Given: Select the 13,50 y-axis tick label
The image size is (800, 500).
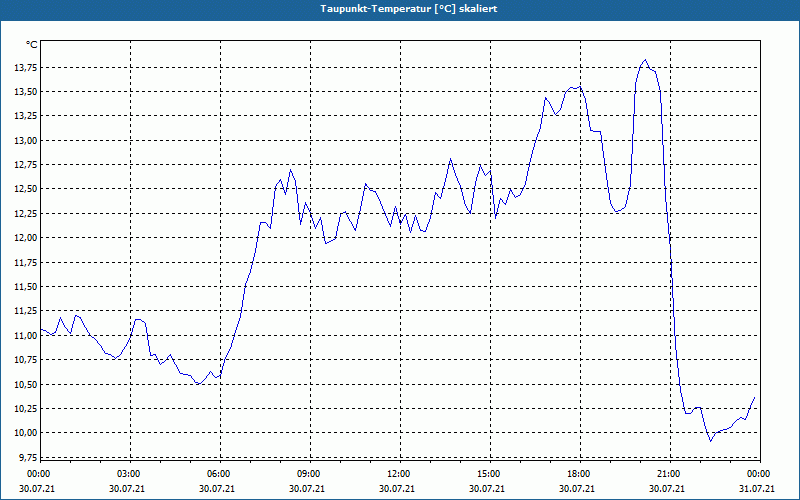Looking at the screenshot, I should pyautogui.click(x=27, y=92).
